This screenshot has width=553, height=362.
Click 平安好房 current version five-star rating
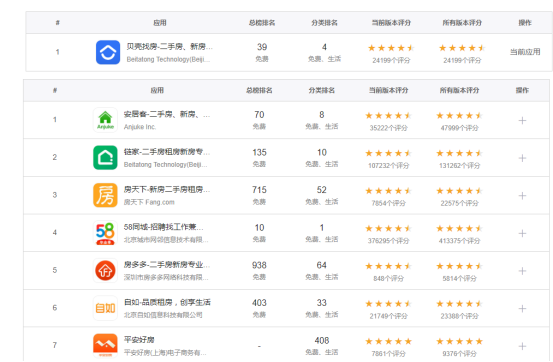389,341
